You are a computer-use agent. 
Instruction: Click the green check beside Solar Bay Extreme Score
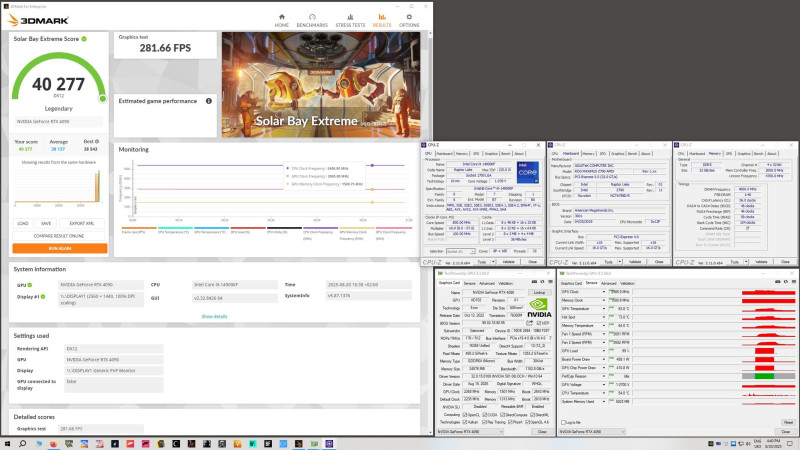pyautogui.click(x=84, y=39)
